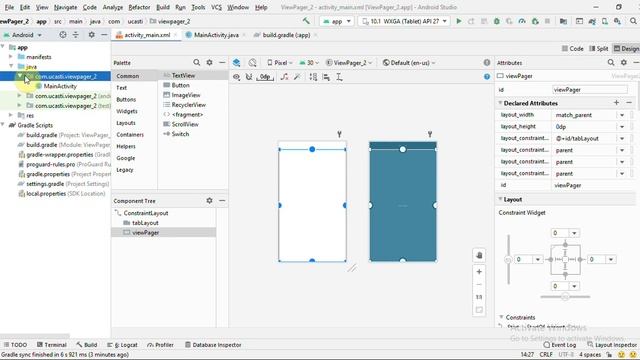Screen dimensions: 640x360
Task: Open Pixel device dropdown
Action: 280,63
